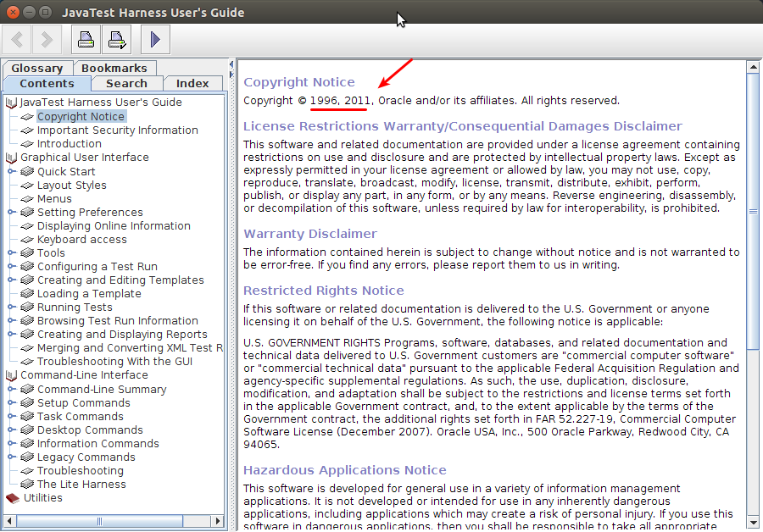Open the Bookmarks tab
This screenshot has width=763, height=532.
[x=114, y=68]
